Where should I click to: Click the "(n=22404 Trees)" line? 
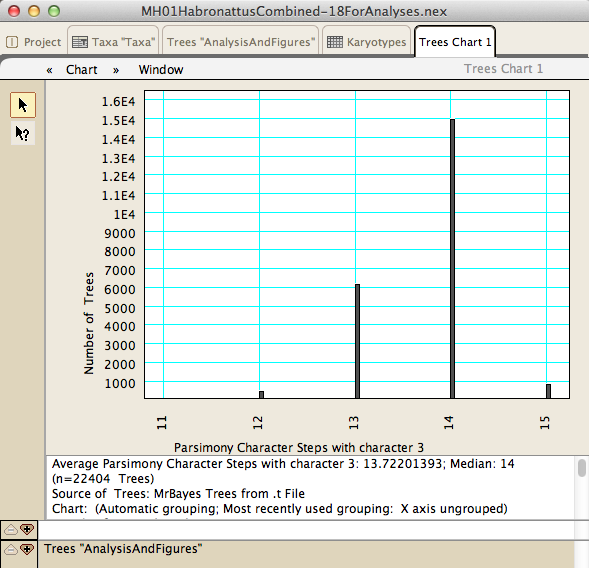[x=103, y=479]
